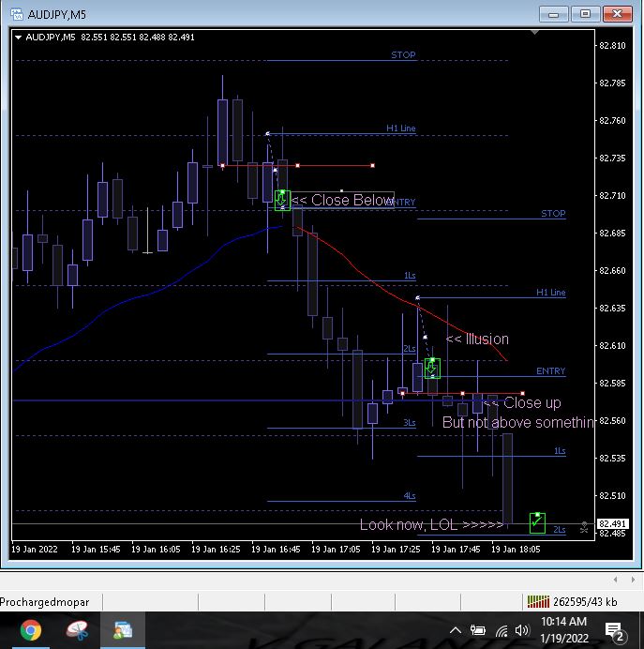Screen dimensions: 644x649
Task: Click the 82.810 price scale value
Action: (x=612, y=46)
